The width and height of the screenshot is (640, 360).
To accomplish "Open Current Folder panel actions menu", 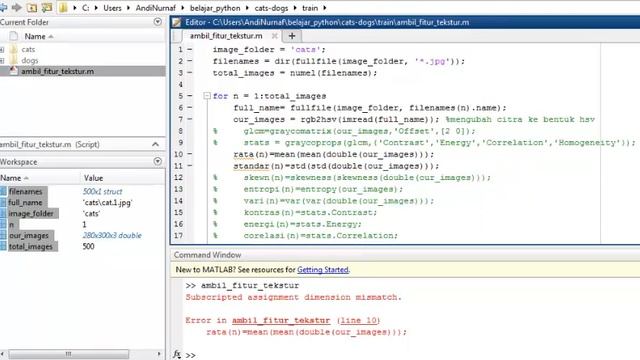I will pos(158,22).
